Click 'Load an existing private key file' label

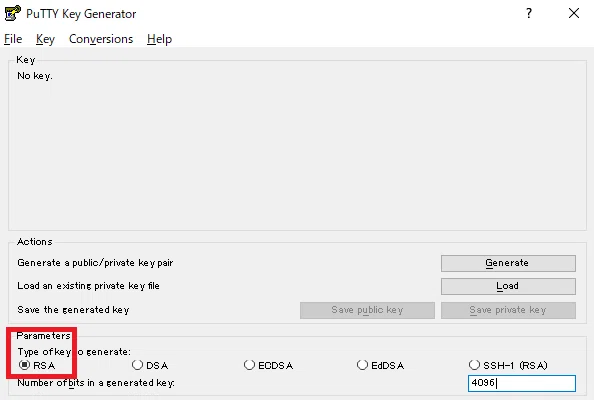click(x=88, y=286)
